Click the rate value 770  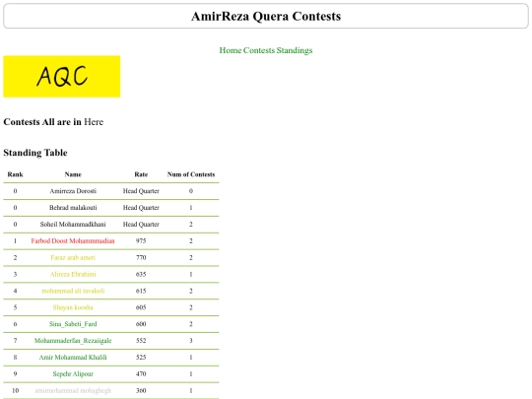[x=141, y=257]
